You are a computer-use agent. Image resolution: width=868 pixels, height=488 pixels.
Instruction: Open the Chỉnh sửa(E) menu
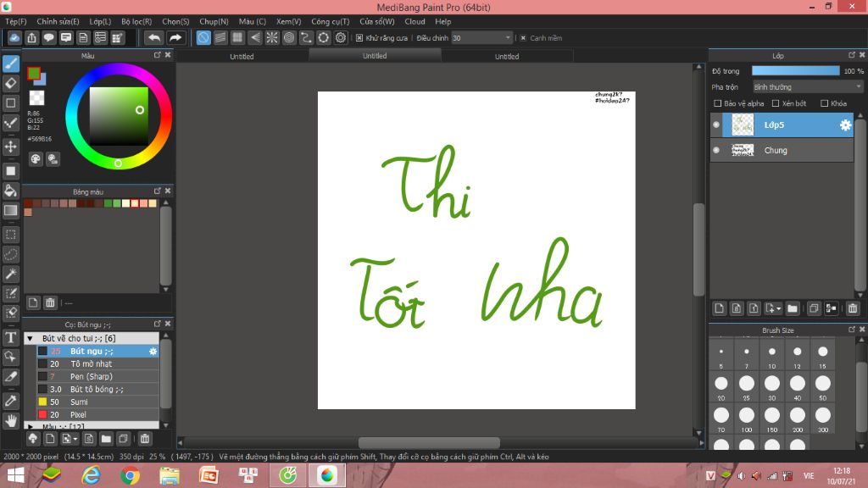(x=58, y=21)
